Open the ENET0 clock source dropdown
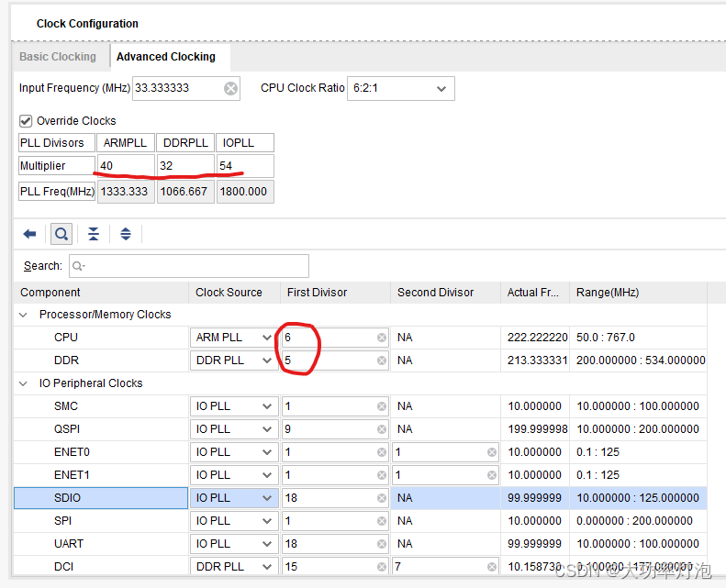This screenshot has height=588, width=726. (234, 452)
